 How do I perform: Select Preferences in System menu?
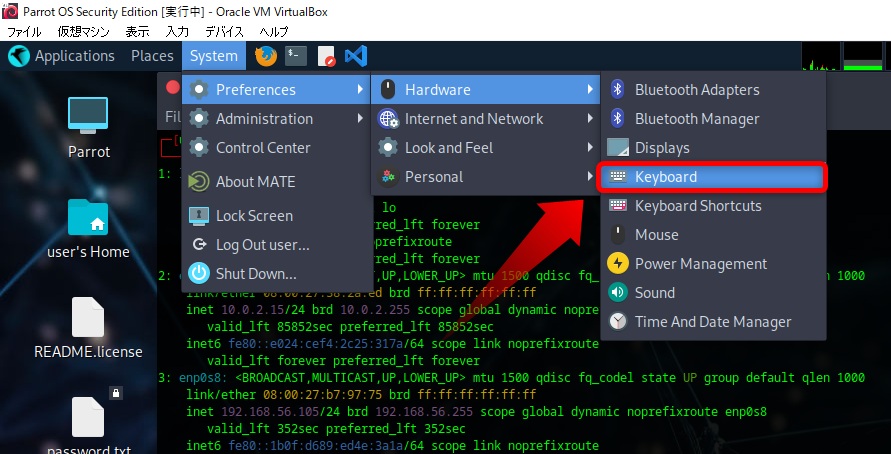(x=276, y=89)
